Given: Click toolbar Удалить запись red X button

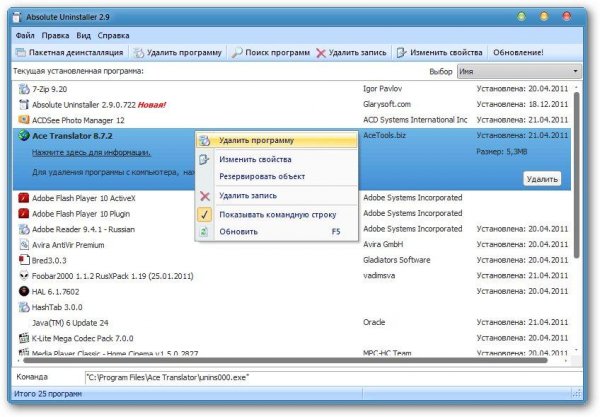Looking at the screenshot, I should (351, 53).
